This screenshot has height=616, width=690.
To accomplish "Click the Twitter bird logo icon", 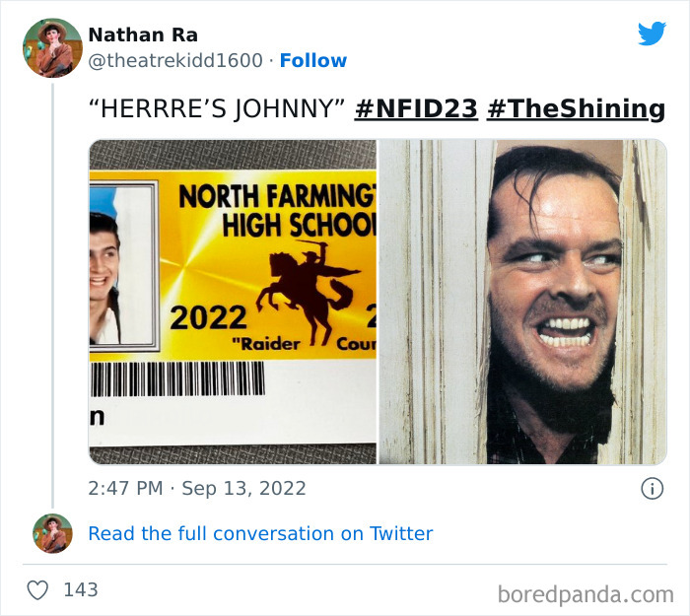I will tap(652, 34).
